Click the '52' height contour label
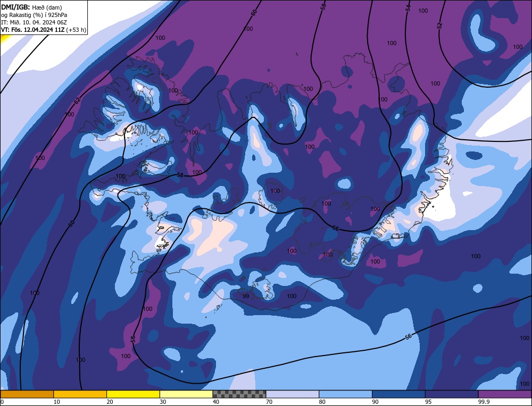This screenshot has height=406, width=532. [x=440, y=26]
